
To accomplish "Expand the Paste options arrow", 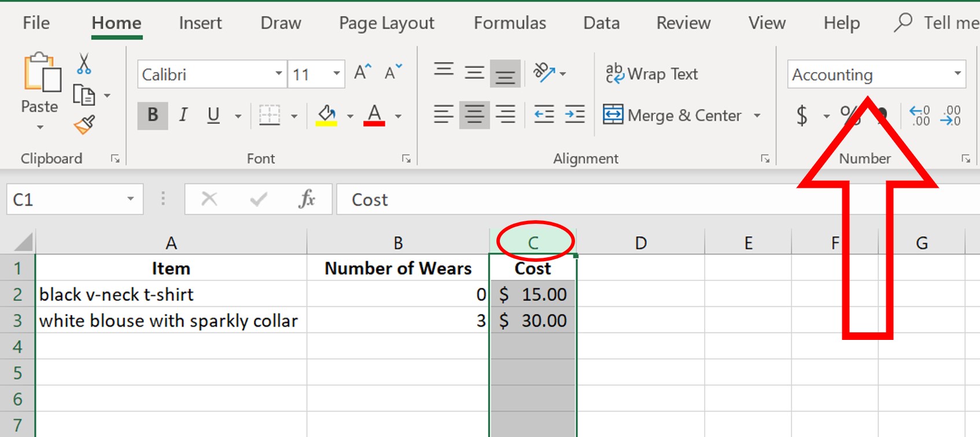I will [40, 127].
